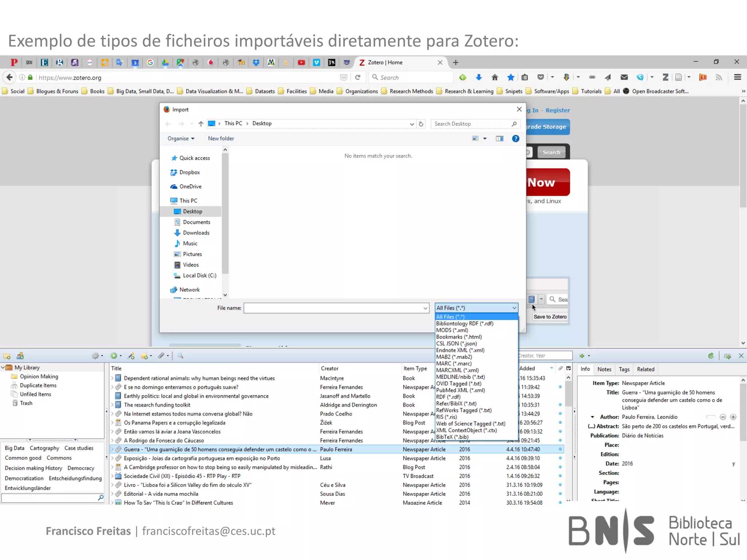The image size is (747, 560).
Task: Click the tag filter search box
Action: point(53,498)
